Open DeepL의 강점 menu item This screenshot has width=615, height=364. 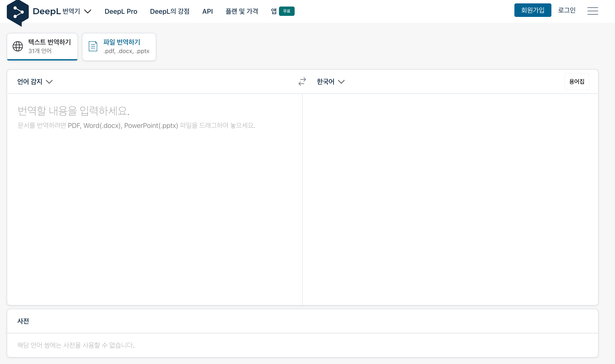pos(170,11)
